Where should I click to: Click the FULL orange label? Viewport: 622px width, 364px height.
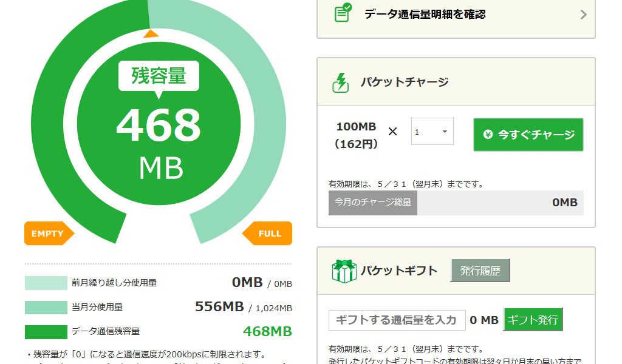coord(267,234)
